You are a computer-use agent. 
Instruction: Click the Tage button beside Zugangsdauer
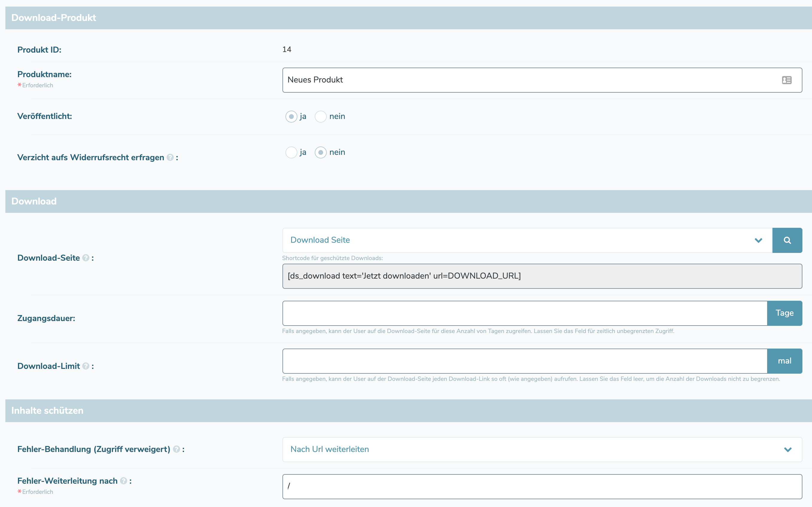pyautogui.click(x=784, y=313)
